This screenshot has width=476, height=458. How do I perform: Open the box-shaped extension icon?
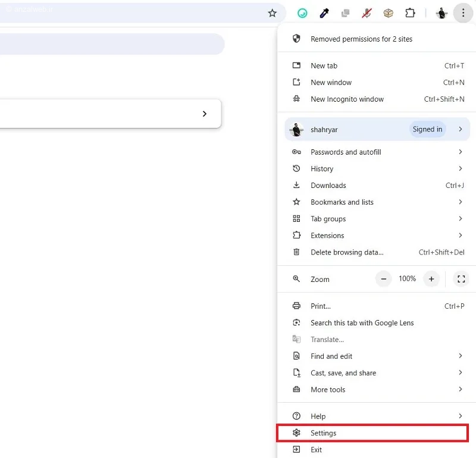(x=389, y=13)
